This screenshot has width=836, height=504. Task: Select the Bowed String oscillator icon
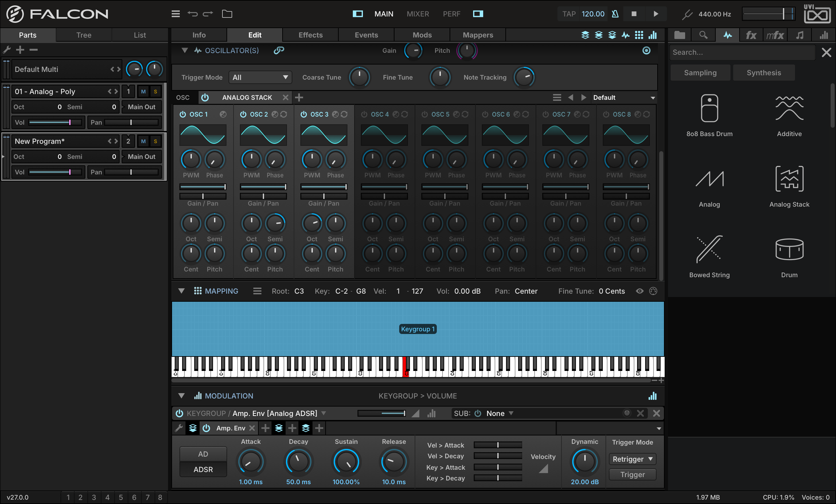[x=709, y=249]
